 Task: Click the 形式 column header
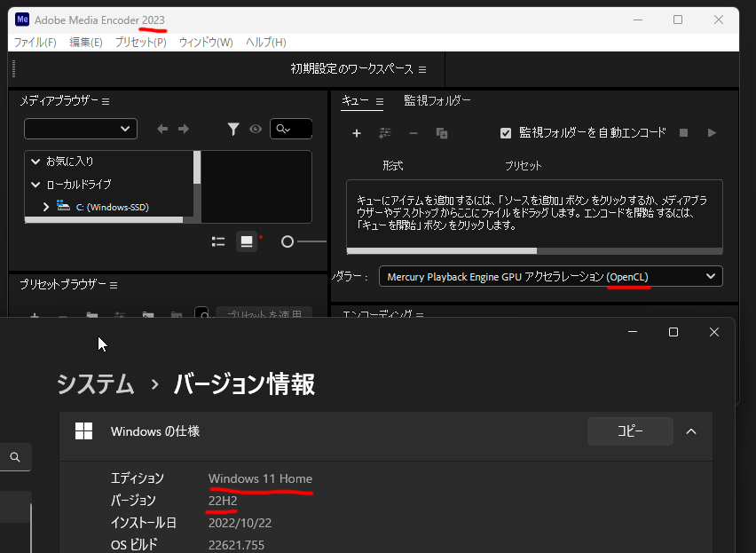point(393,166)
